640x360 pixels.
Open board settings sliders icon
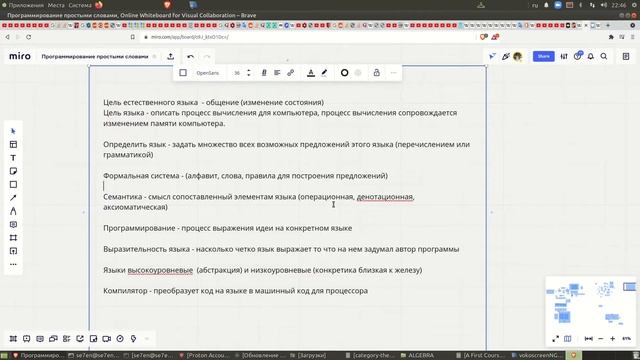pyautogui.click(x=564, y=56)
